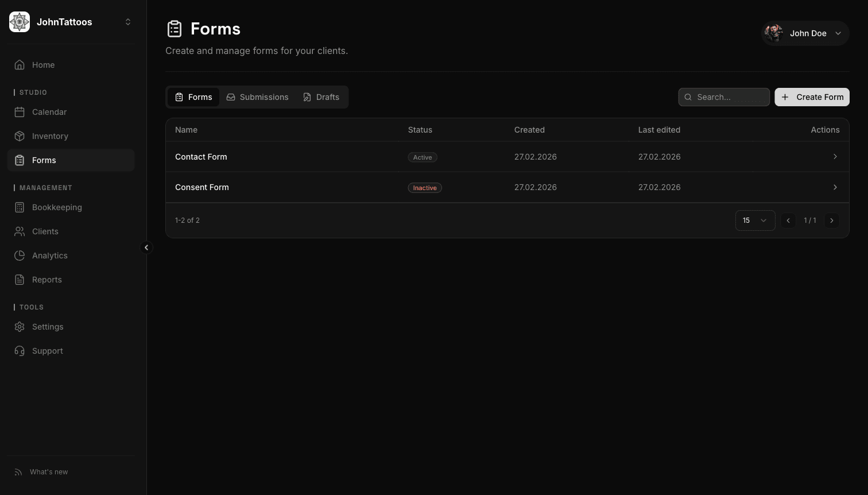
Task: Click Contact Form's Last edited date
Action: (660, 157)
